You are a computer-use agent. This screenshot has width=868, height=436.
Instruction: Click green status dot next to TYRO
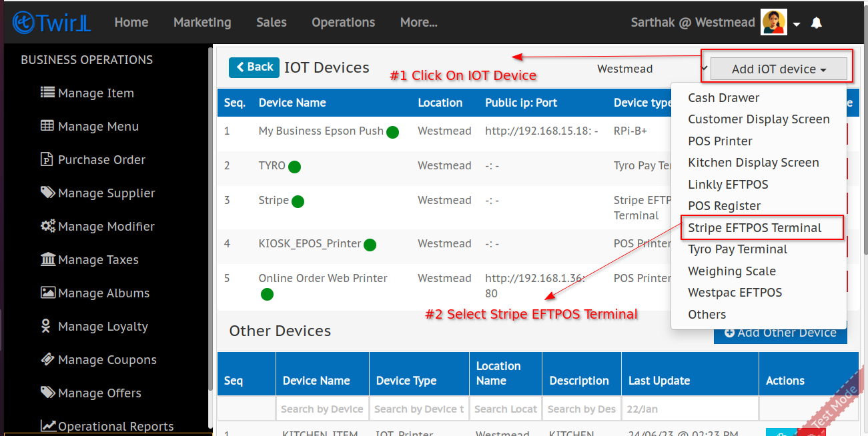click(294, 167)
